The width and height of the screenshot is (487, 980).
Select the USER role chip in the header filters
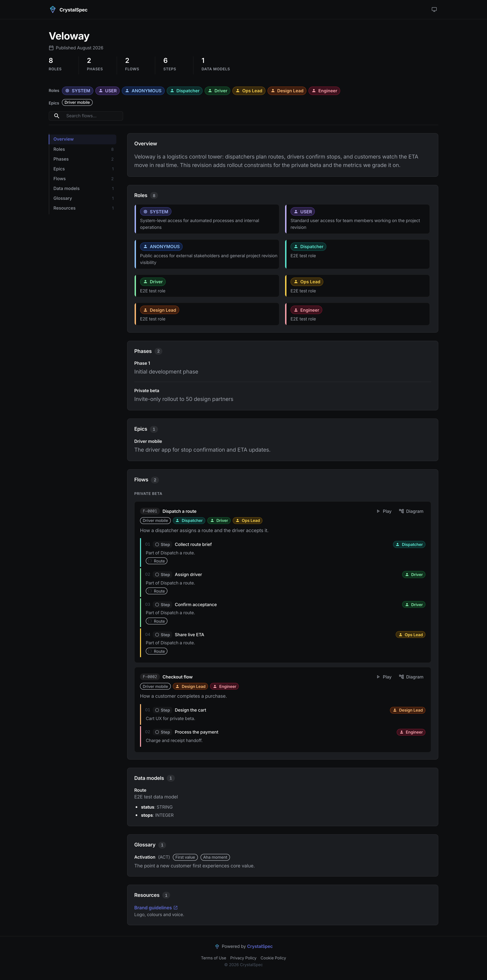pos(108,91)
